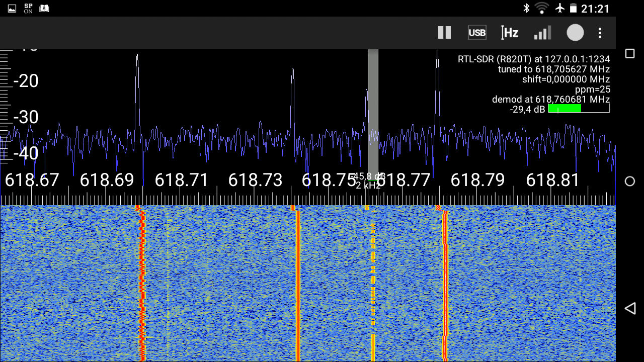Tap Android home circle button
The width and height of the screenshot is (644, 362).
pyautogui.click(x=630, y=182)
